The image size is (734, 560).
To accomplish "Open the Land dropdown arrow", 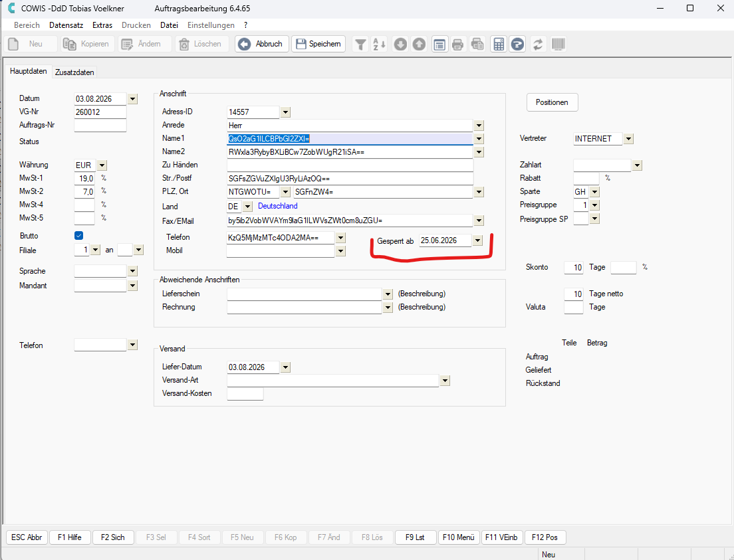I will click(247, 207).
